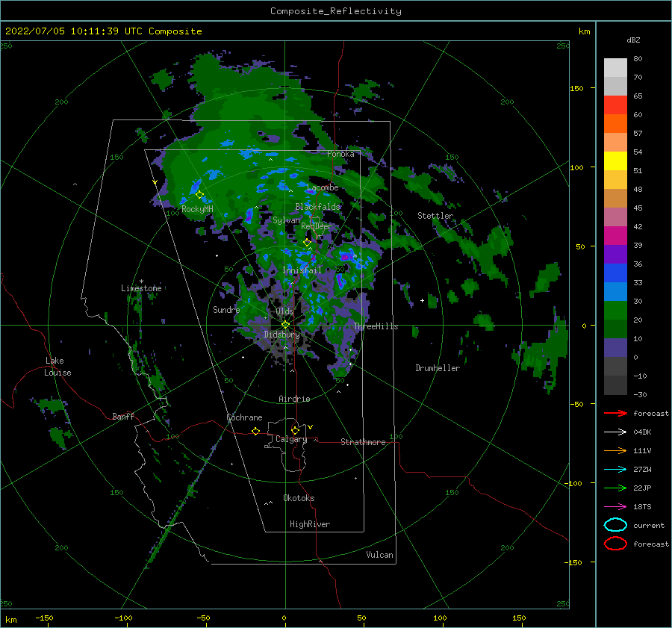672x628 pixels.
Task: Click the 04DK legend text
Action: 642,432
